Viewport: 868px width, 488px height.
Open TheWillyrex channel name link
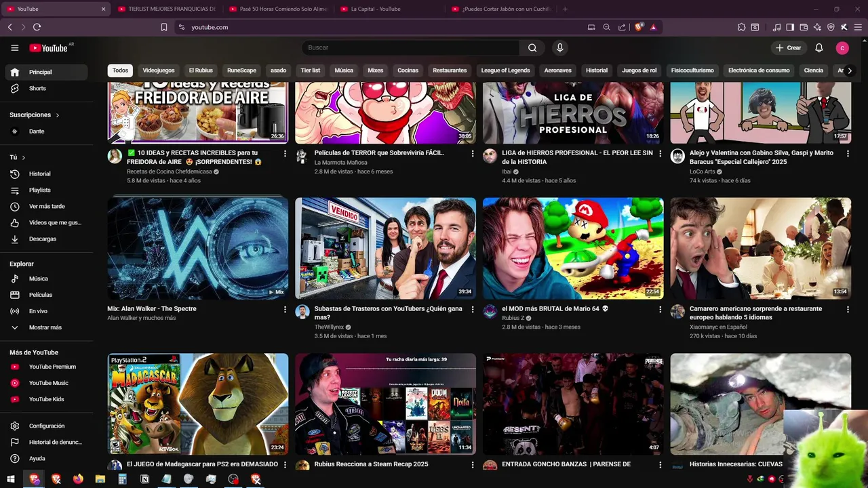pyautogui.click(x=329, y=327)
